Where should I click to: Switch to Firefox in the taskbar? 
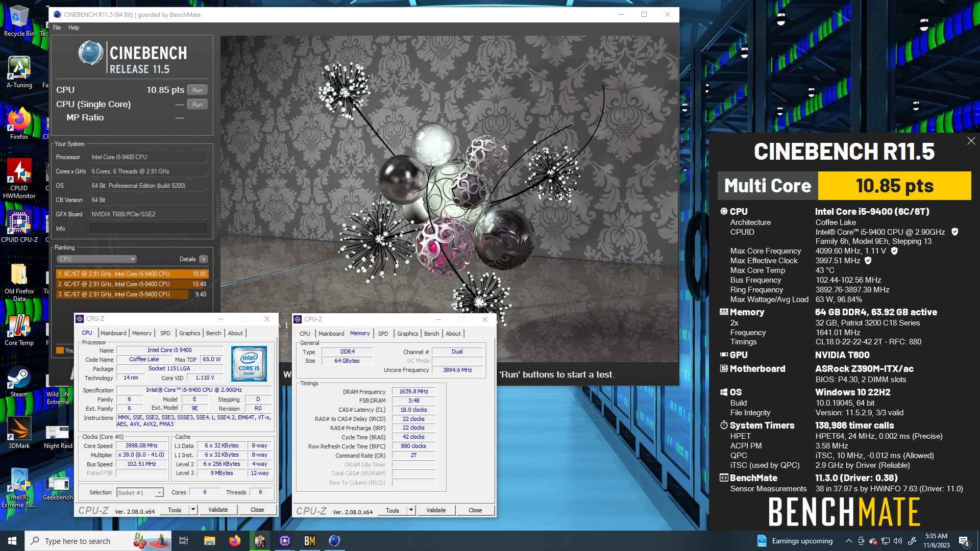click(x=235, y=541)
